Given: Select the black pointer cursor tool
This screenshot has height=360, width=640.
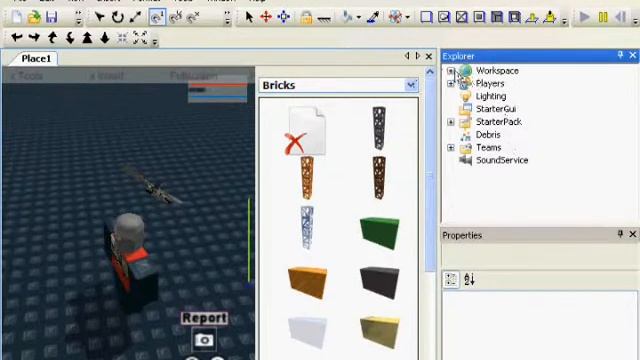Looking at the screenshot, I should pos(249,17).
